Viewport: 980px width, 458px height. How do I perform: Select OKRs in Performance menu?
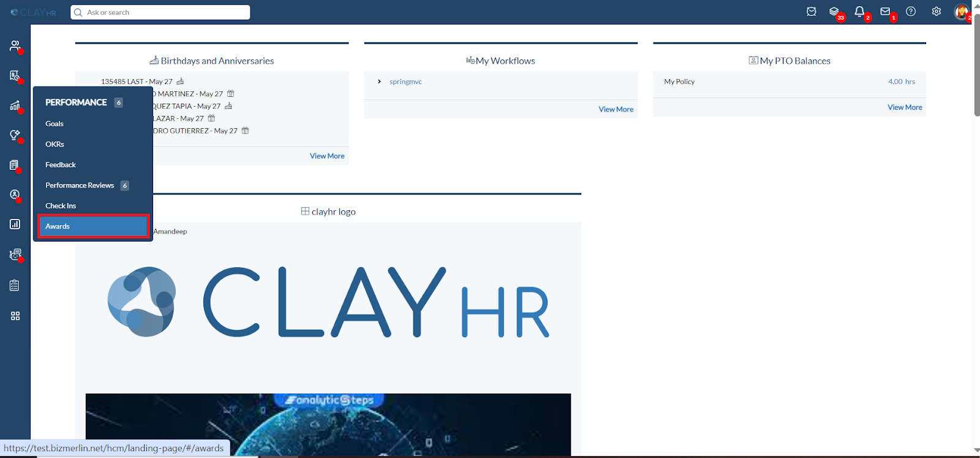click(x=55, y=144)
